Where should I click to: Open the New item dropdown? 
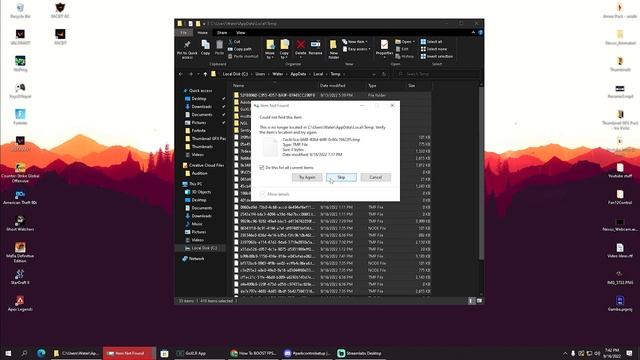point(355,42)
